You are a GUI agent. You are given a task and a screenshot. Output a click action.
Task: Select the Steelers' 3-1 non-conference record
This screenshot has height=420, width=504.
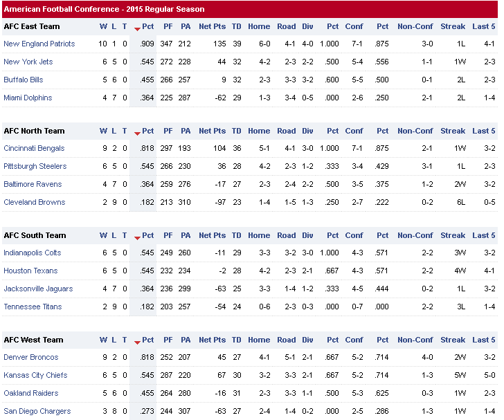pyautogui.click(x=427, y=166)
